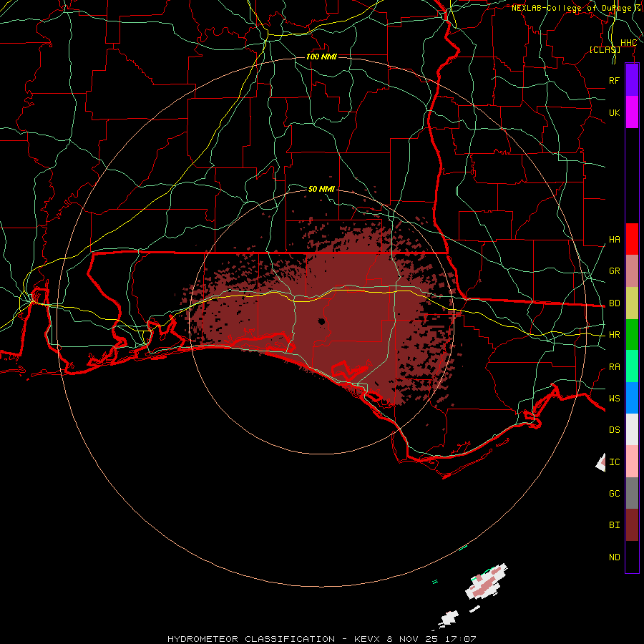Click the RA legend label
Image resolution: width=644 pixels, height=644 pixels.
click(x=614, y=367)
